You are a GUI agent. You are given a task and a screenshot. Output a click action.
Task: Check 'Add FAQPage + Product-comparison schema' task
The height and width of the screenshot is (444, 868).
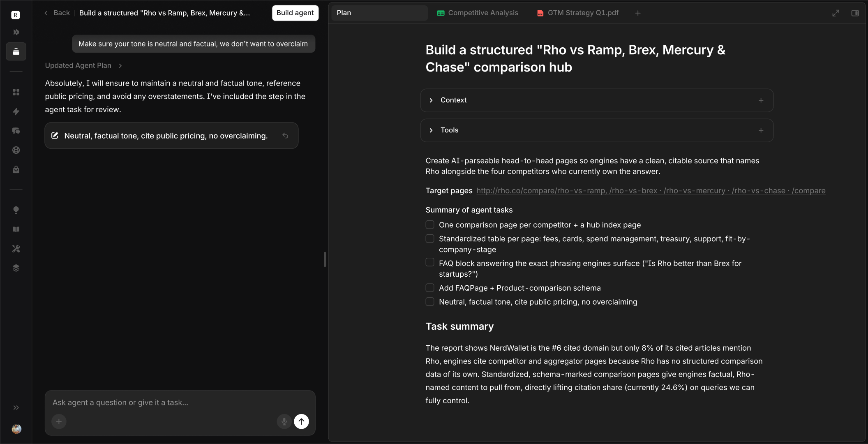pyautogui.click(x=430, y=288)
